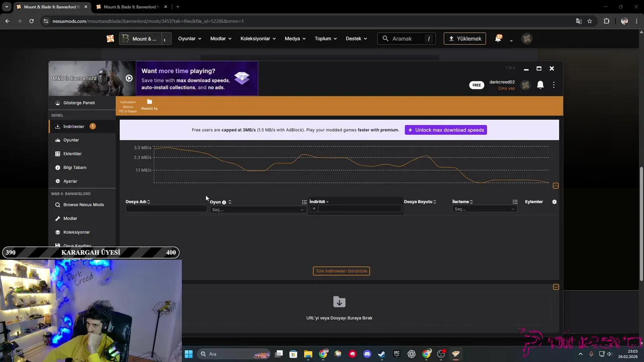Click the Vortex app icon in taskbar
Image resolution: width=644 pixels, height=362 pixels.
click(x=456, y=354)
